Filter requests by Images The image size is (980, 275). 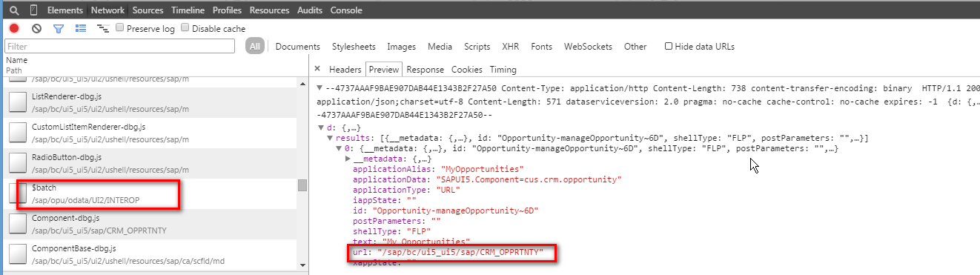coord(401,47)
